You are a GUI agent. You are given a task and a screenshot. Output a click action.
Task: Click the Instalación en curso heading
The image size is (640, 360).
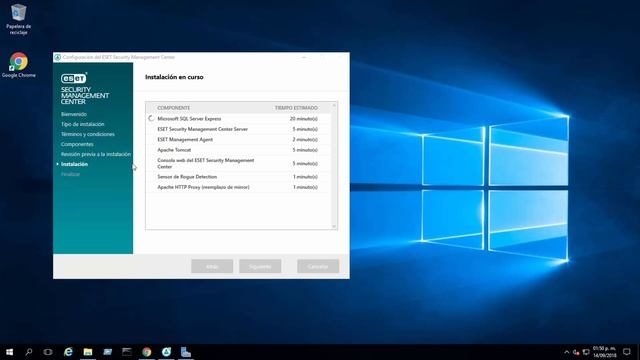pos(174,77)
